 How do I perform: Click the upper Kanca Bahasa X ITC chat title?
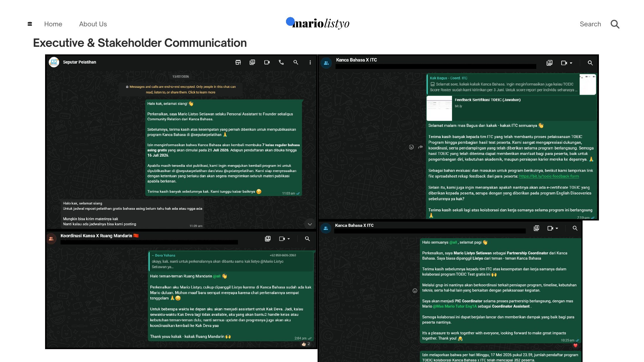point(356,60)
